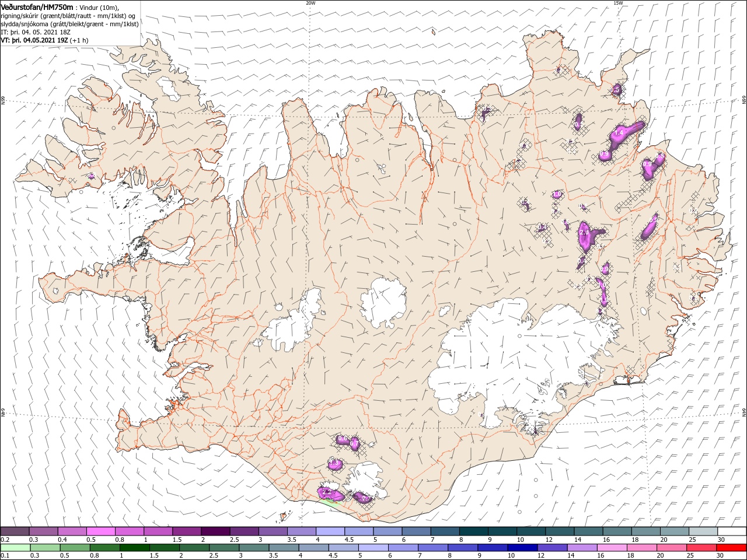The width and height of the screenshot is (747, 560).
Task: Click the 1.4 precipitation value in the northeast
Action: 619,134
